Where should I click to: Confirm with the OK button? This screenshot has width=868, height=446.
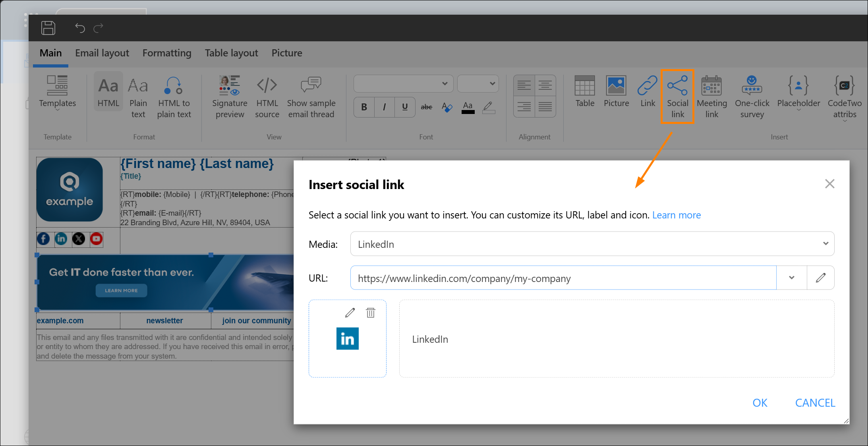pos(760,403)
